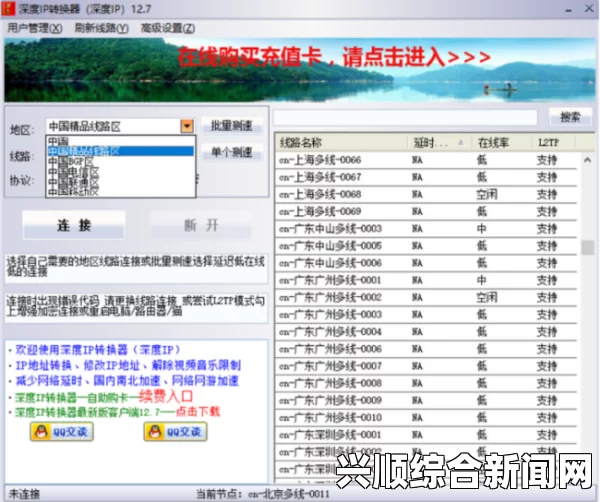This screenshot has width=600, height=502.
Task: Sort by 在线率 column header
Action: (502, 143)
